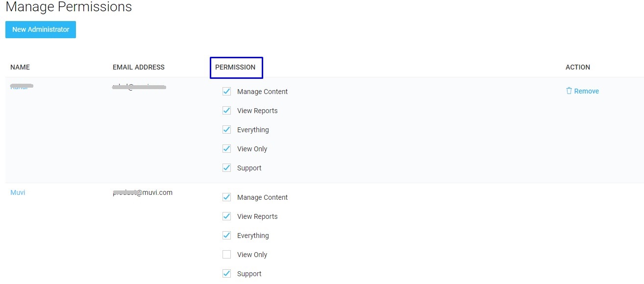Click the Manage Permissions page heading
This screenshot has height=284, width=644.
click(69, 7)
